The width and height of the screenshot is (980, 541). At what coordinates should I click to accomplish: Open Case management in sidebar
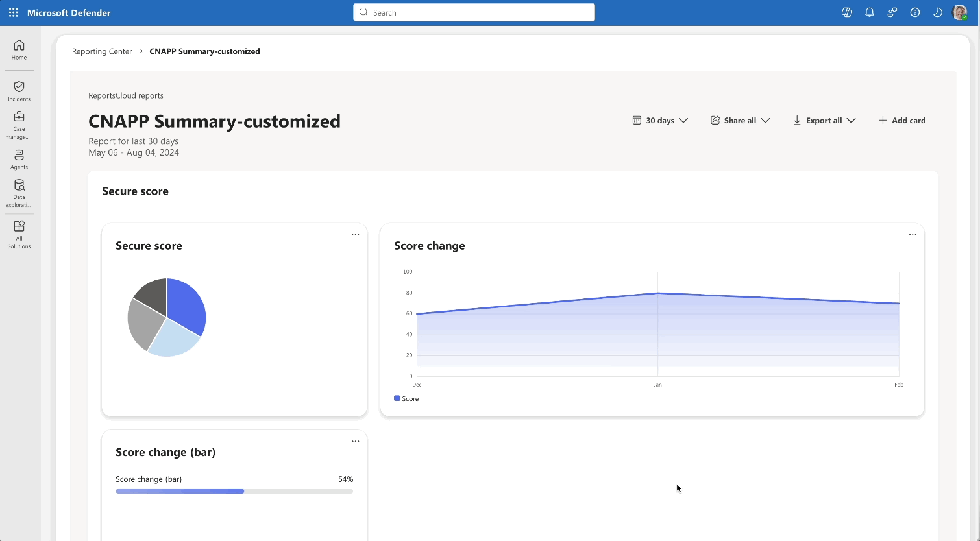tap(19, 125)
